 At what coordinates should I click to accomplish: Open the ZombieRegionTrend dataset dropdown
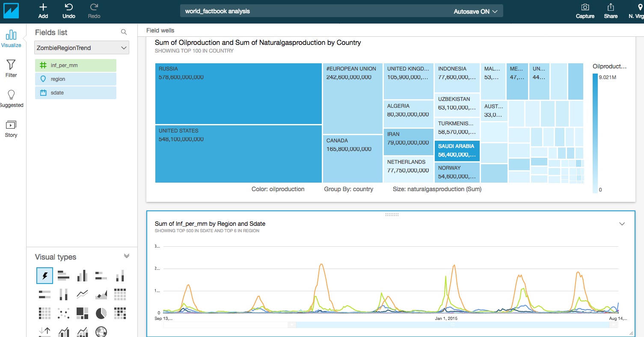click(82, 48)
